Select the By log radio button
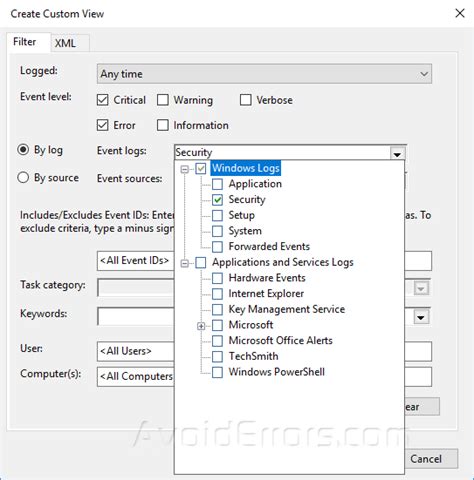 [23, 150]
